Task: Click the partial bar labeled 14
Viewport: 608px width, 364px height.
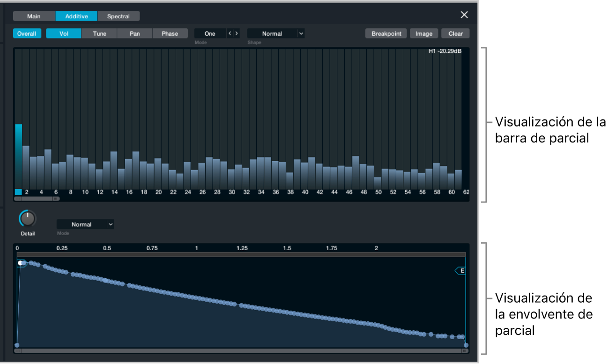Action: (114, 170)
